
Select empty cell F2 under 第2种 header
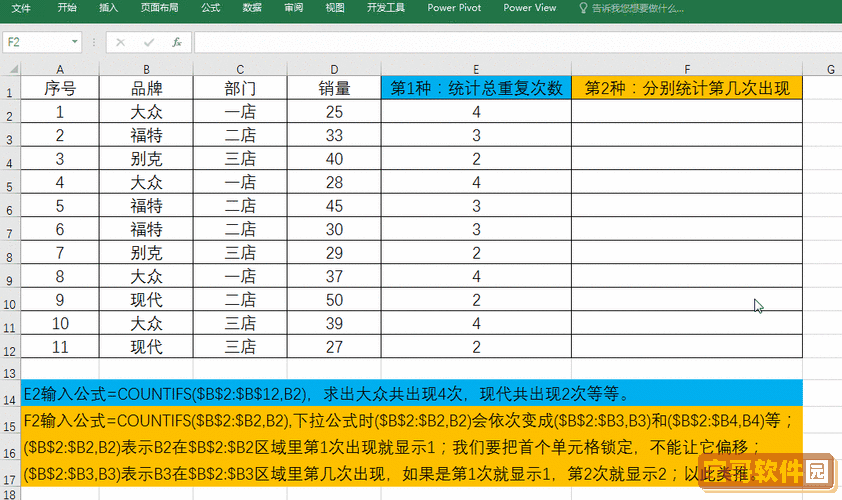point(687,112)
